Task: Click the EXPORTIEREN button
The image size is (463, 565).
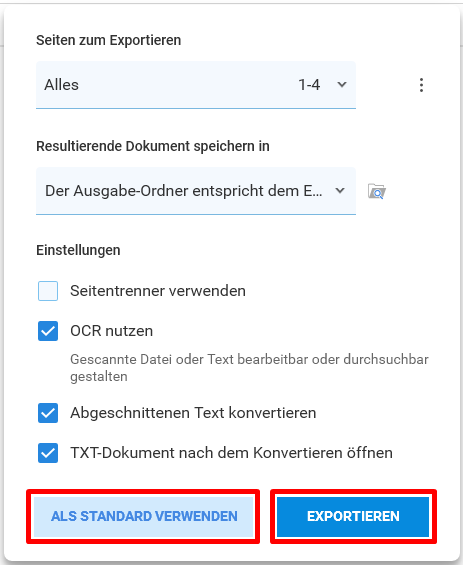Action: [353, 516]
